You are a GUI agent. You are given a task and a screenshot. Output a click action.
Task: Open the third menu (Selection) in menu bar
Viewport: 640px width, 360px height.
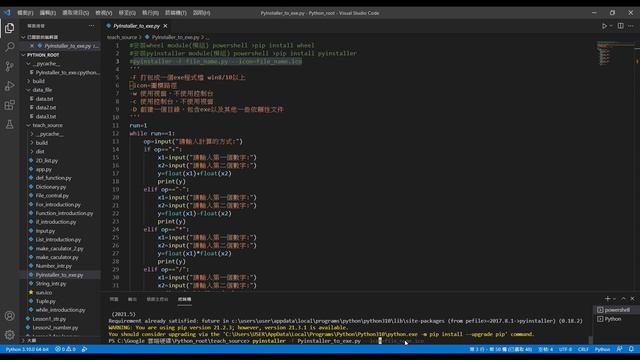[x=76, y=13]
